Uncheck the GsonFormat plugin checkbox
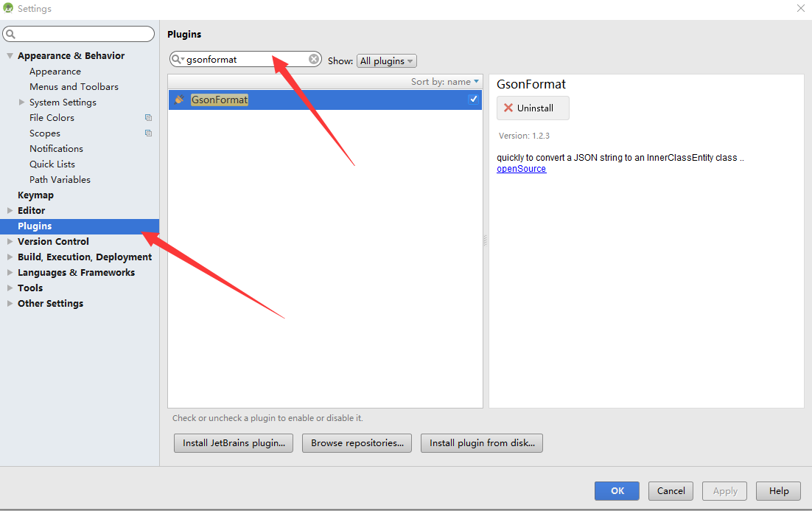 pos(473,99)
